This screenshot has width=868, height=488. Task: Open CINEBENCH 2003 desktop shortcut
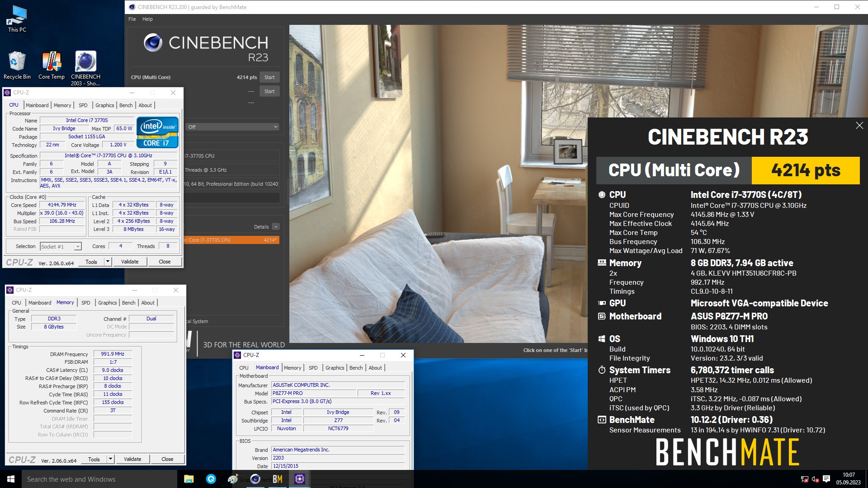click(85, 68)
